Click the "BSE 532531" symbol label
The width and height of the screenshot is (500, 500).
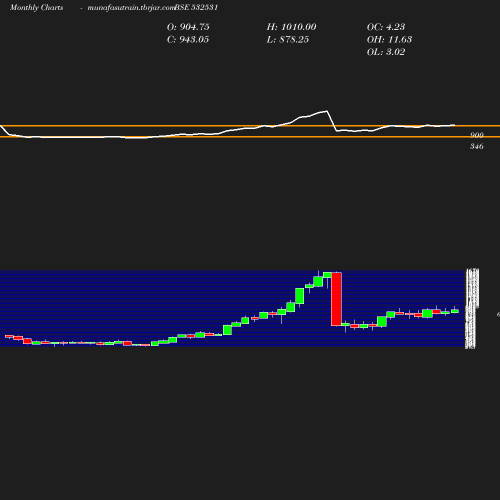click(196, 8)
